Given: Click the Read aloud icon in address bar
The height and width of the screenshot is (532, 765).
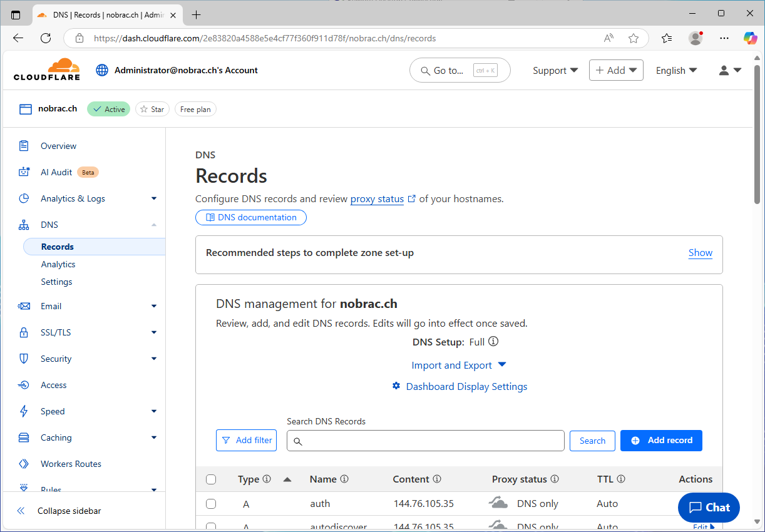Looking at the screenshot, I should [608, 38].
